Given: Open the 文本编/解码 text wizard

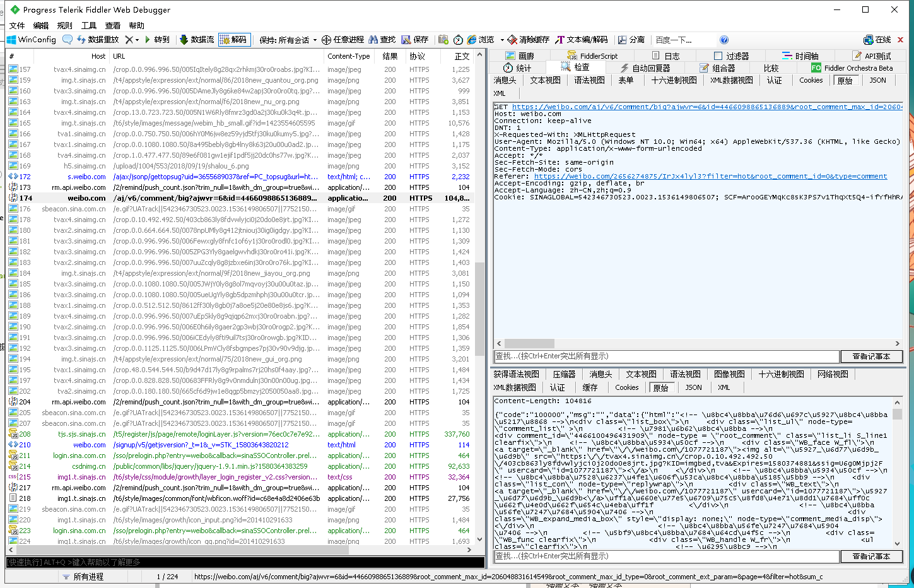Looking at the screenshot, I should point(582,40).
